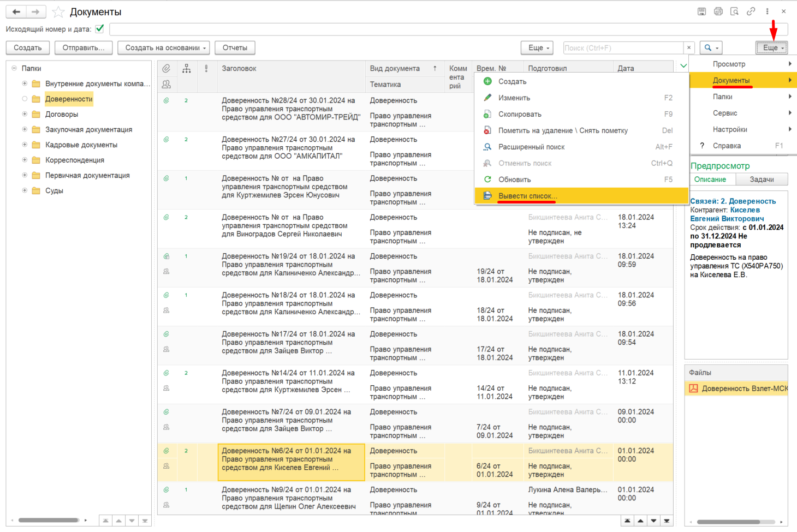Image resolution: width=797 pixels, height=532 pixels.
Task: Open the Сервис submenu
Action: click(744, 113)
